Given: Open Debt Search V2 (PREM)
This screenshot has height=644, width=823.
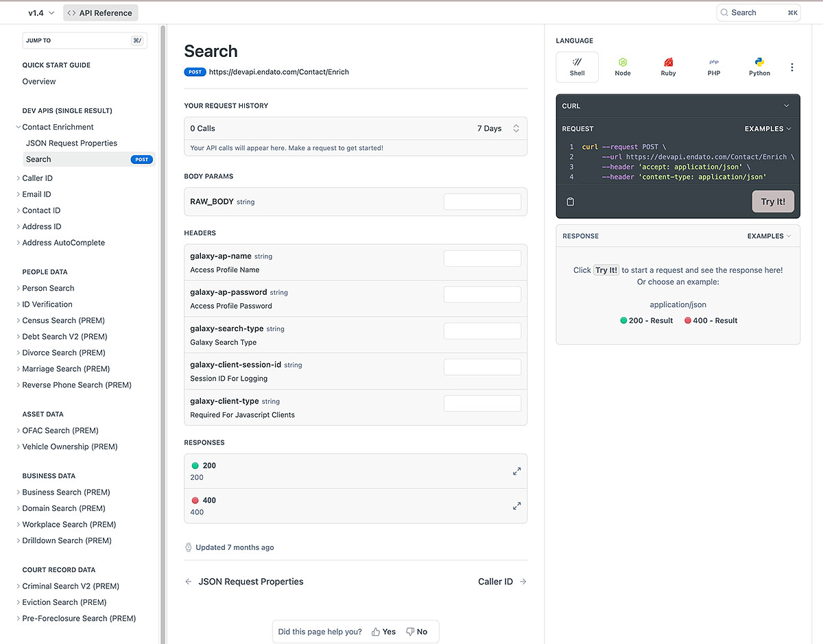Looking at the screenshot, I should tap(65, 337).
